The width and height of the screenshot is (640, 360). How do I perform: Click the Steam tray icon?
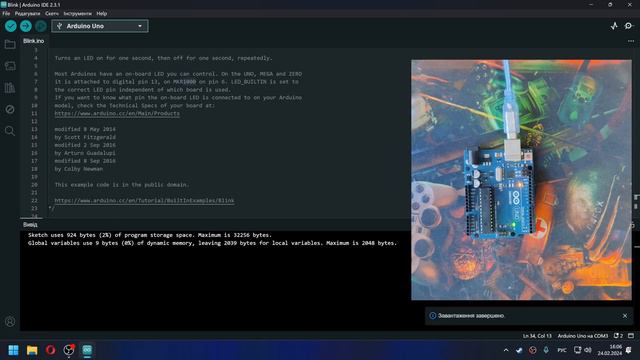click(519, 350)
